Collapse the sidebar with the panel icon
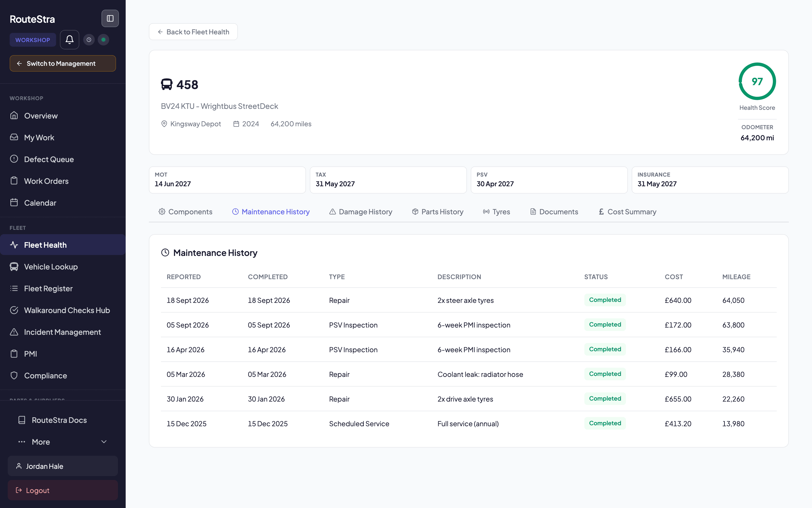The image size is (812, 508). coord(110,18)
